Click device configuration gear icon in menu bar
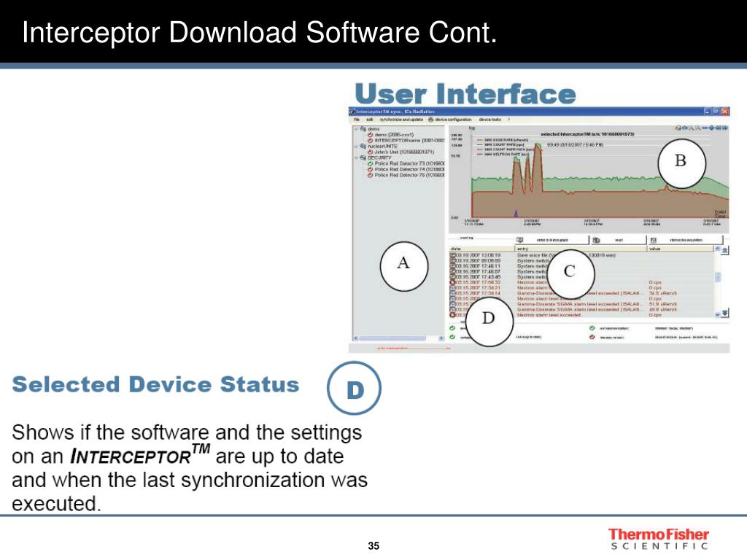Viewport: 747px width, 560px height. pyautogui.click(x=430, y=120)
